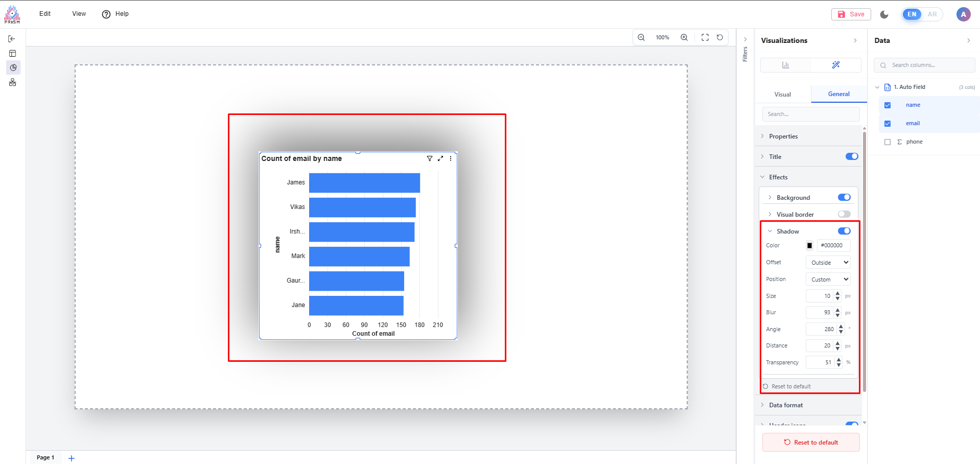This screenshot has height=464, width=980.
Task: Click the zoom out magnifier icon
Action: [641, 37]
